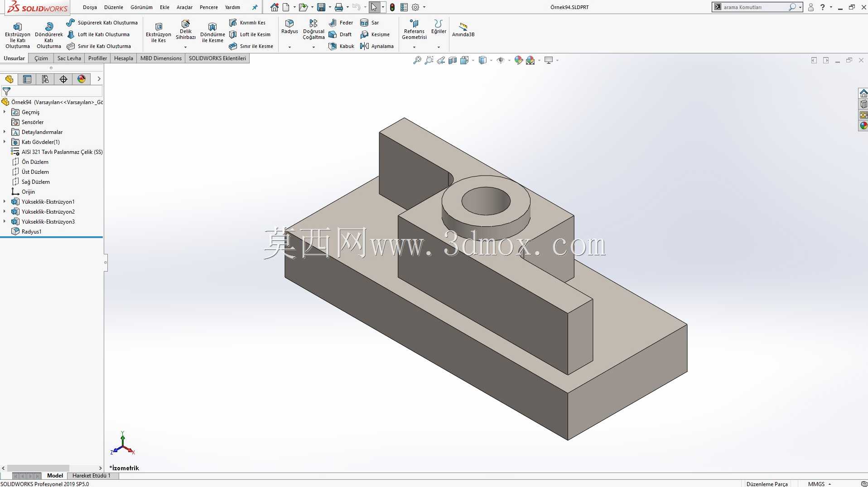This screenshot has height=487, width=868.
Task: Open the PropertyManager tab
Action: (27, 79)
